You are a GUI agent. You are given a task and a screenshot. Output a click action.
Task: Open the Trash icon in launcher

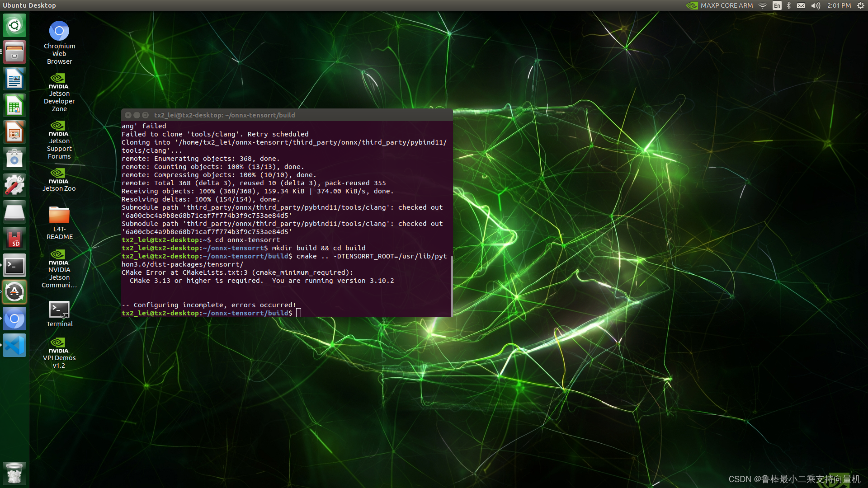point(14,473)
